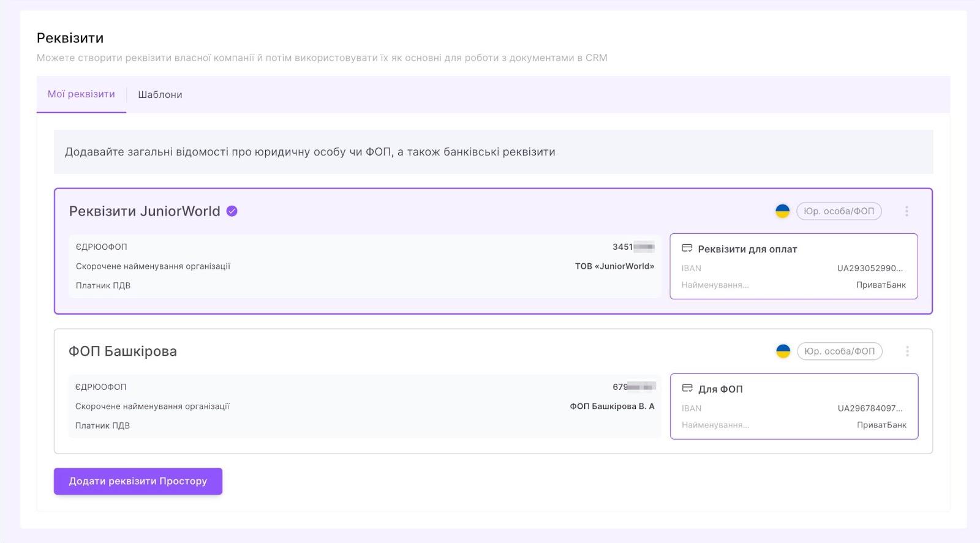The height and width of the screenshot is (543, 980).
Task: Open three-dot menu for ФОП Башкірова
Action: click(907, 351)
